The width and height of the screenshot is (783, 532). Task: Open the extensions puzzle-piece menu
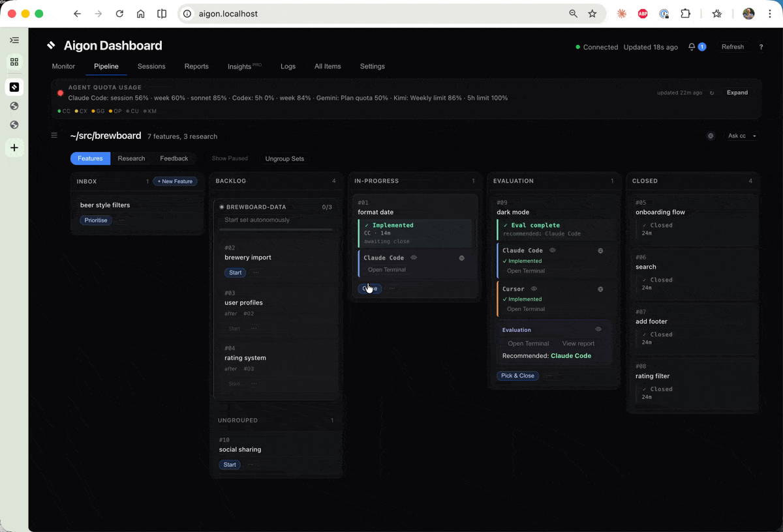686,14
